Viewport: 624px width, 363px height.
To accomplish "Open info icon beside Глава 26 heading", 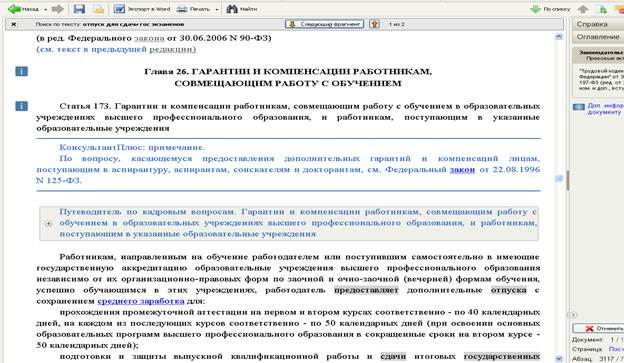I will pyautogui.click(x=21, y=72).
